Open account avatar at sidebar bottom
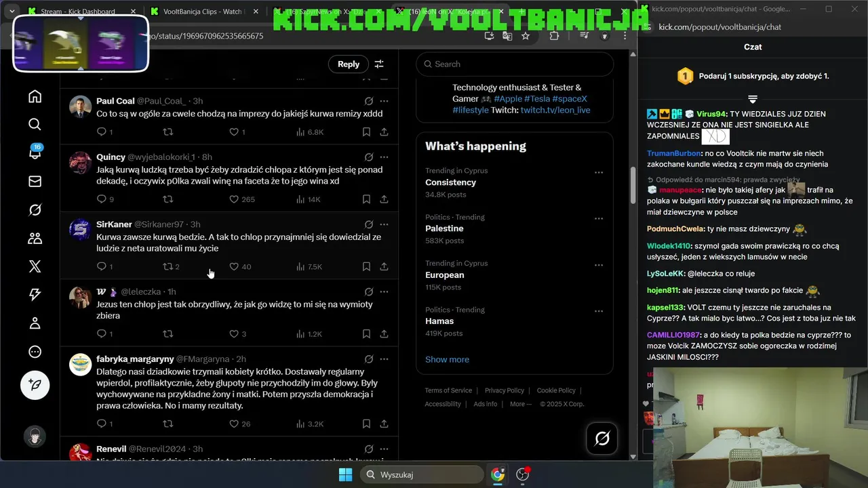 pyautogui.click(x=35, y=436)
